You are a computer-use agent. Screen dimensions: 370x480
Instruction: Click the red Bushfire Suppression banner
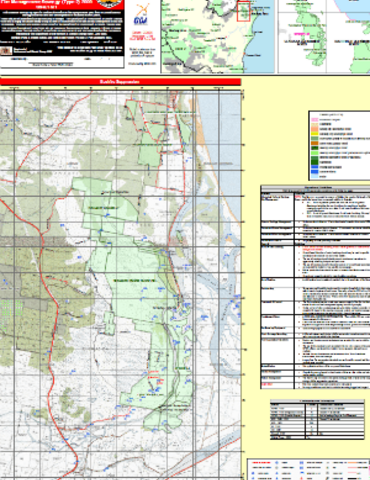(120, 82)
